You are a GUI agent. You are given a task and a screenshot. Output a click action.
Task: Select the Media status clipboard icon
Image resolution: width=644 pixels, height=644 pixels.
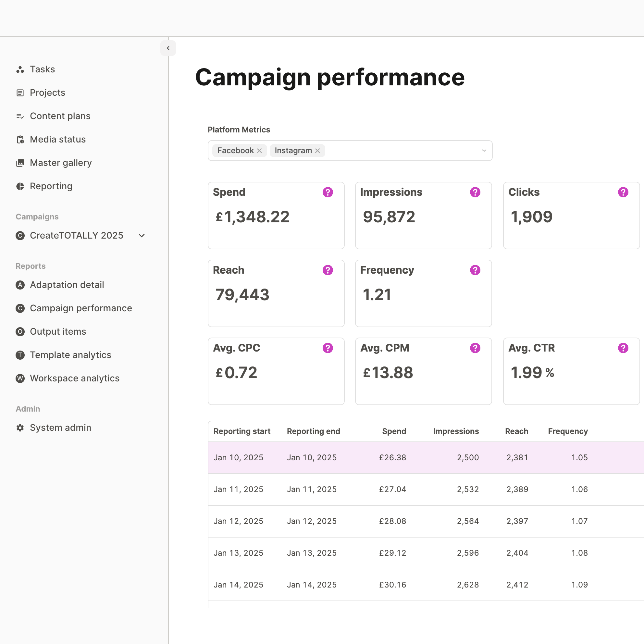click(20, 139)
